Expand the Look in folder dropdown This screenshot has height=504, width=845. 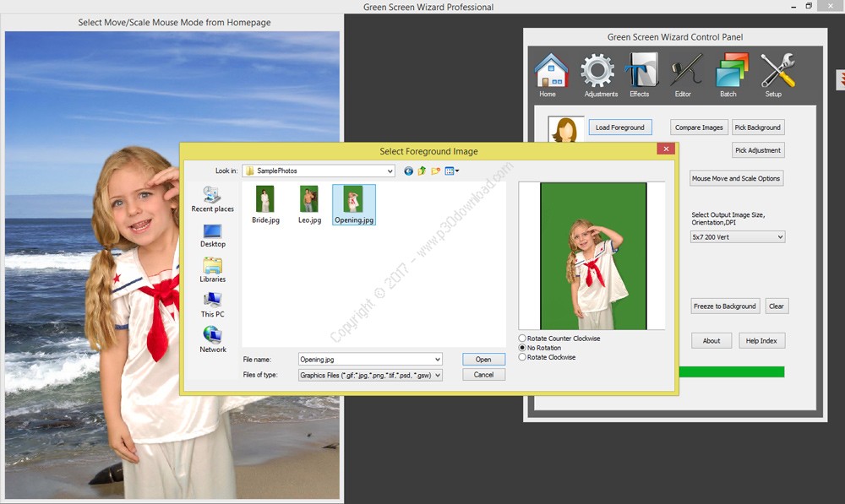[389, 171]
